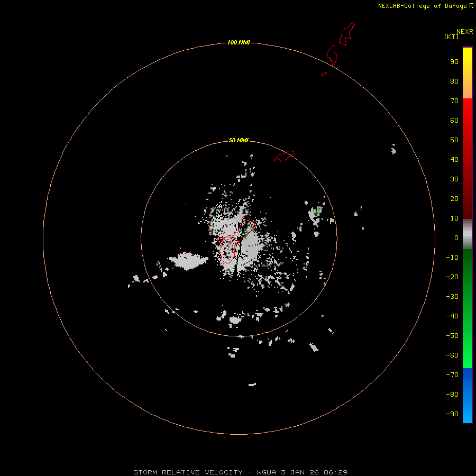This screenshot has width=476, height=476.
Task: Pick the yellow-orange top color bar segment
Action: (467, 73)
